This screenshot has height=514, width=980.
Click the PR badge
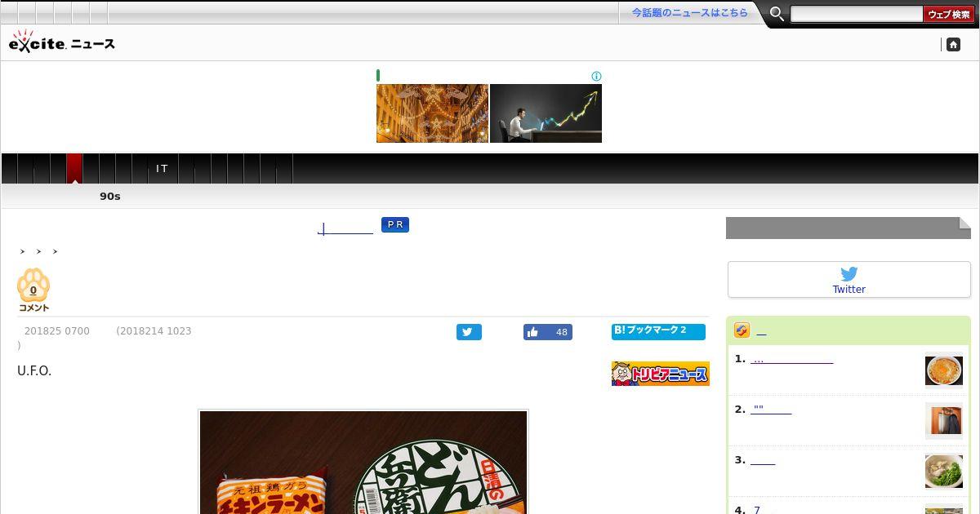[395, 224]
